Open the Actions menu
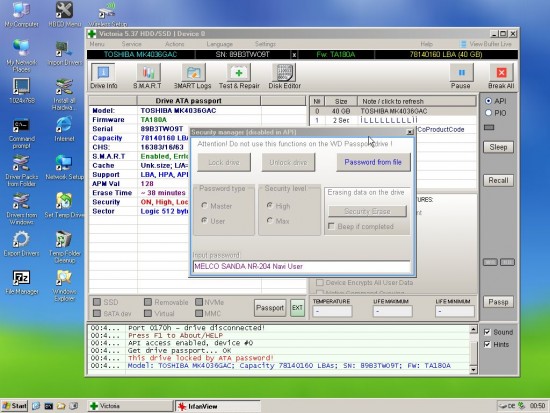Image resolution: width=550 pixels, height=413 pixels. (x=174, y=44)
